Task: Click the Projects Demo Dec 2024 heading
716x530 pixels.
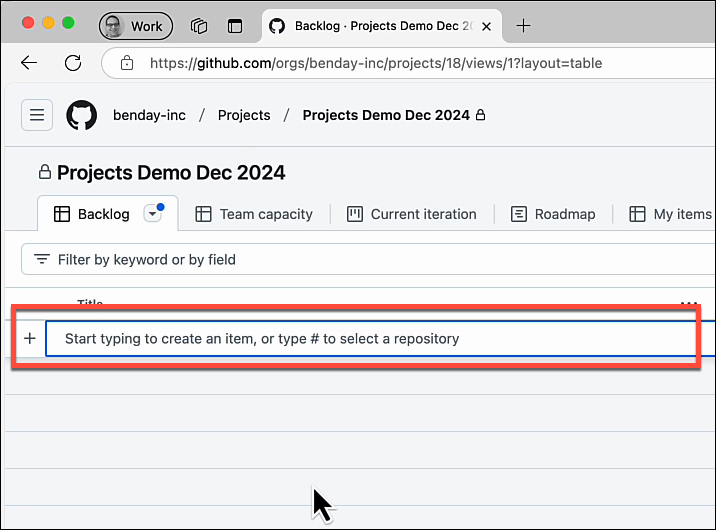Action: 171,173
